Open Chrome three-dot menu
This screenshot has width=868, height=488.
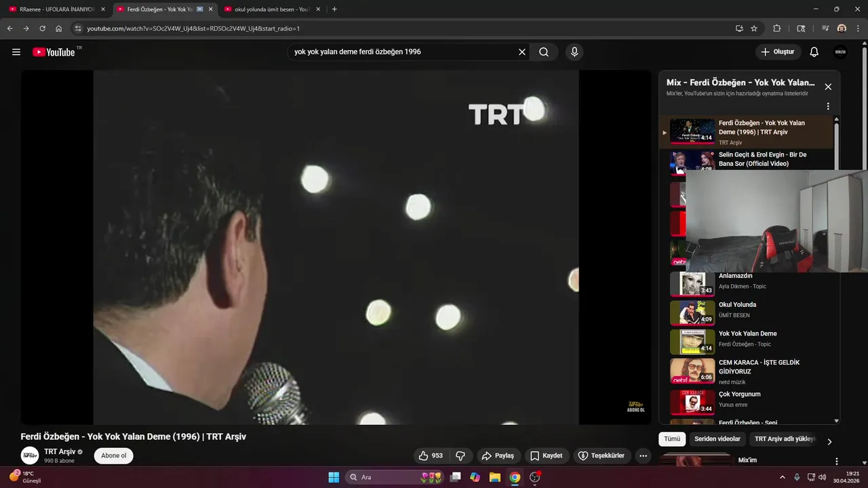[858, 28]
